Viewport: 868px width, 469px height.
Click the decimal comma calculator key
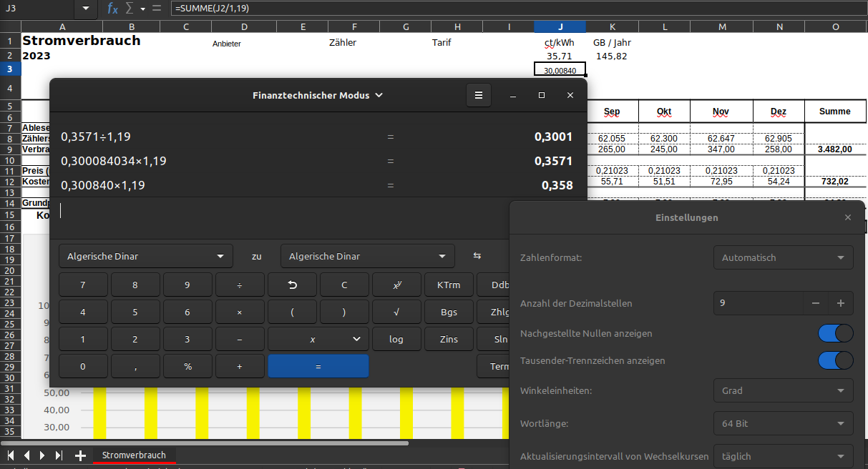pos(135,366)
